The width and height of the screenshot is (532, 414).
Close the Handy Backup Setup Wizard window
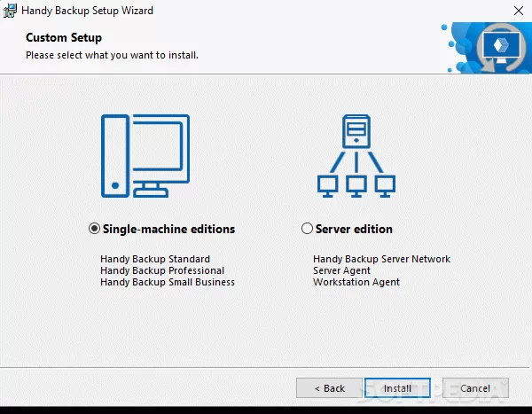[x=519, y=11]
